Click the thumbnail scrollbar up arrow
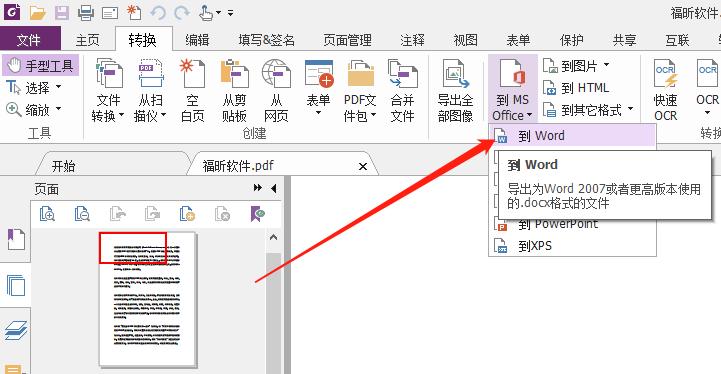Image resolution: width=721 pixels, height=374 pixels. tap(274, 237)
